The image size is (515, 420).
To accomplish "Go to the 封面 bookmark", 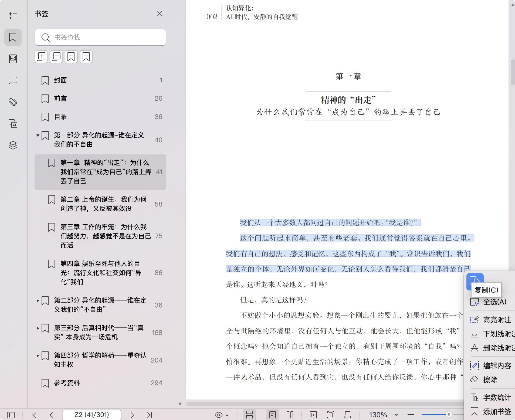I will 100,80.
